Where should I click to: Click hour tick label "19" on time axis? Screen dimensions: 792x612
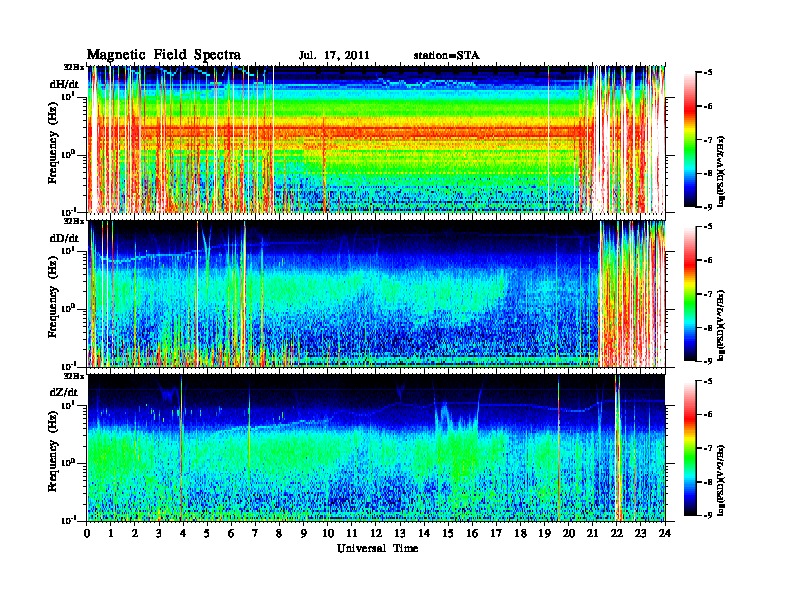coord(544,533)
